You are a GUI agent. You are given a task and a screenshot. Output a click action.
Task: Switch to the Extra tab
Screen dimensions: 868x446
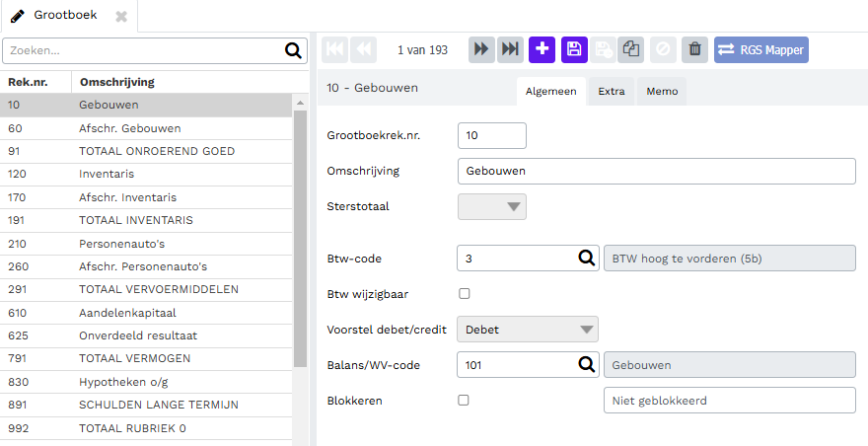[x=612, y=92]
